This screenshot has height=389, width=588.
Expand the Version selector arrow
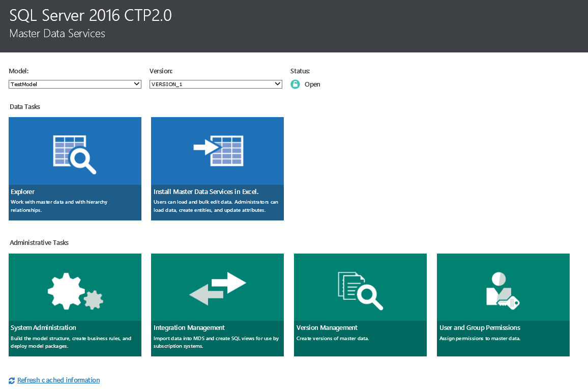coord(278,84)
